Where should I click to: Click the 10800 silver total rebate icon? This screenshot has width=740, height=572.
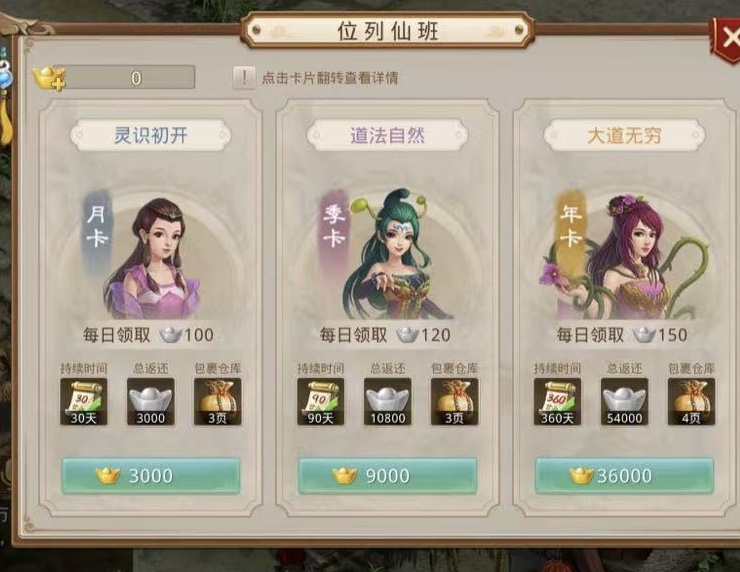point(387,402)
